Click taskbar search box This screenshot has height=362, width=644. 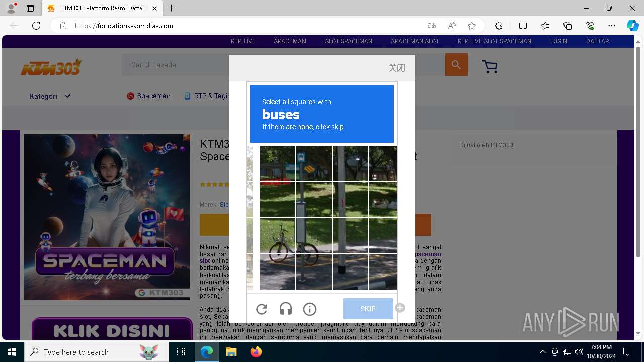pyautogui.click(x=97, y=352)
